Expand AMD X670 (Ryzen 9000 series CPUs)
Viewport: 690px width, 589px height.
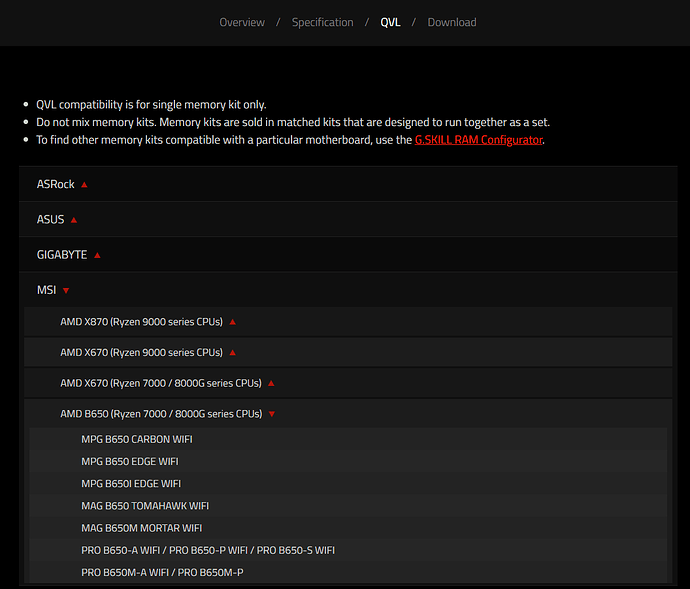point(348,353)
